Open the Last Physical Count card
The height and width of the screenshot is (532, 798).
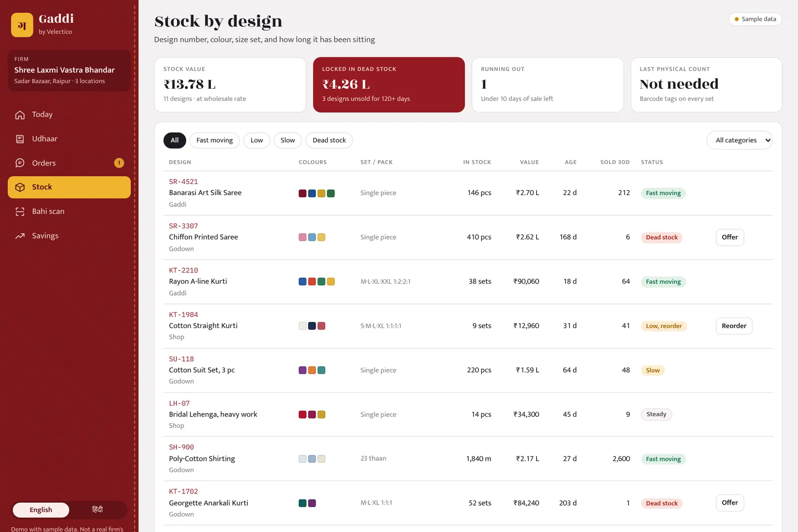pyautogui.click(x=706, y=85)
